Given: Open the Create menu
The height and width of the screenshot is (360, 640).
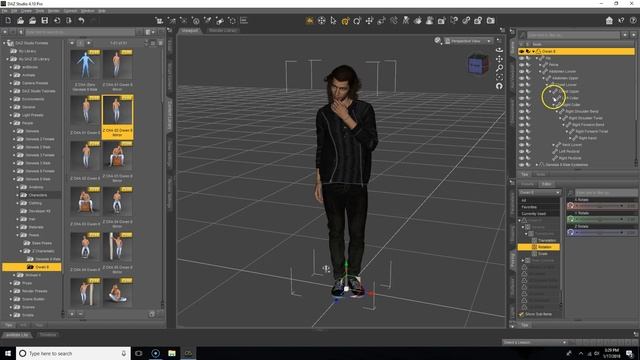Looking at the screenshot, I should pyautogui.click(x=27, y=11).
